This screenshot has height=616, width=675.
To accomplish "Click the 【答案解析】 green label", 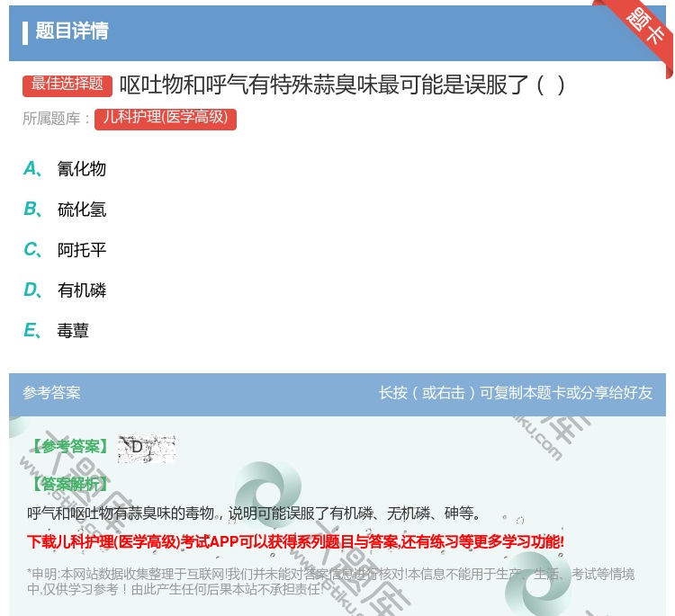I will (x=70, y=485).
